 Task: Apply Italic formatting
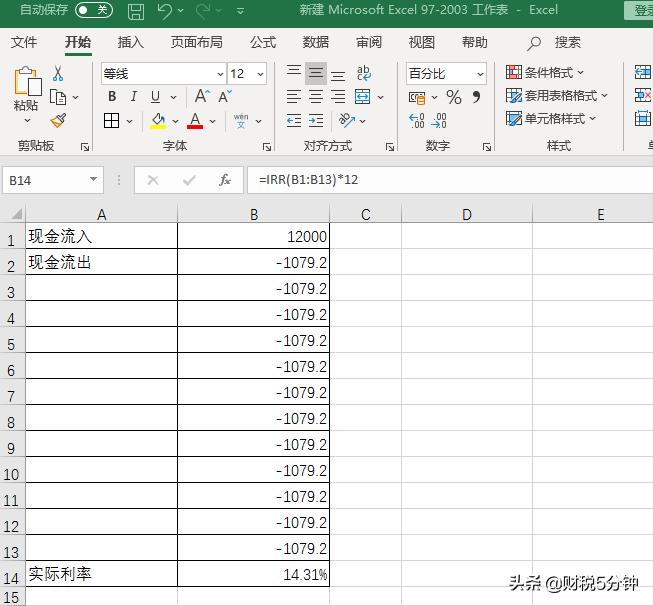point(134,97)
